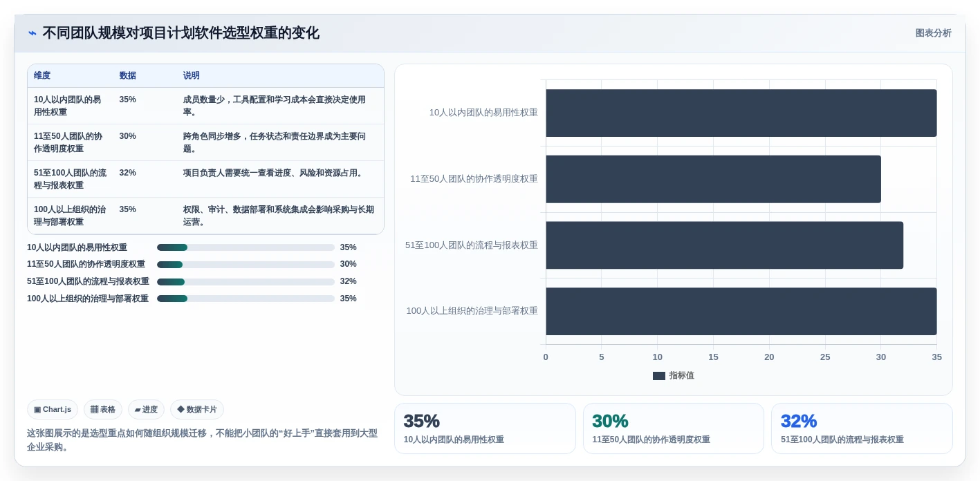
Task: Click table cell 51至100人团队的流程与报表权重
Action: pyautogui.click(x=70, y=179)
